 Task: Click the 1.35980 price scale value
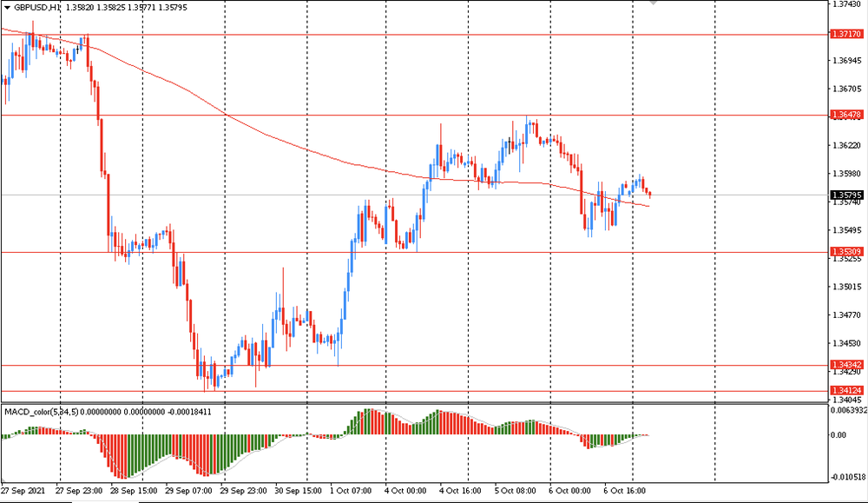846,174
